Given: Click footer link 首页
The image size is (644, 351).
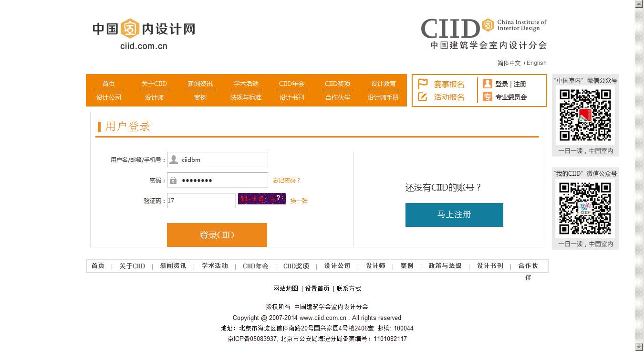Looking at the screenshot, I should click(98, 266).
